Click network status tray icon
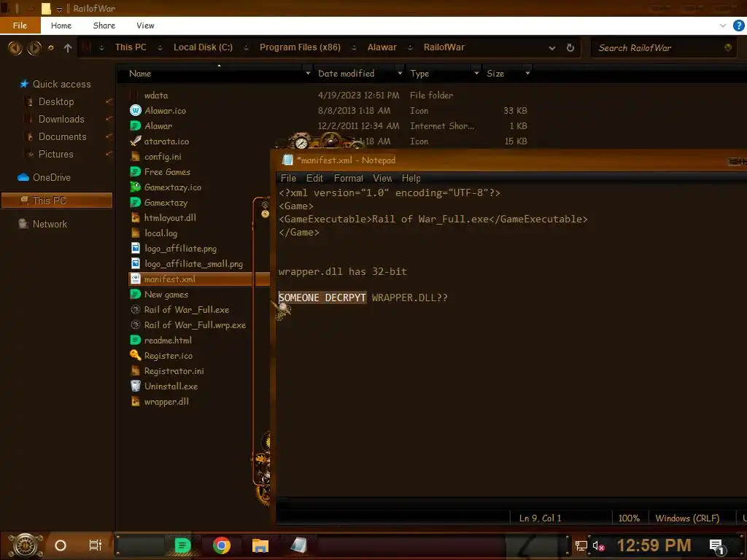 pyautogui.click(x=581, y=545)
